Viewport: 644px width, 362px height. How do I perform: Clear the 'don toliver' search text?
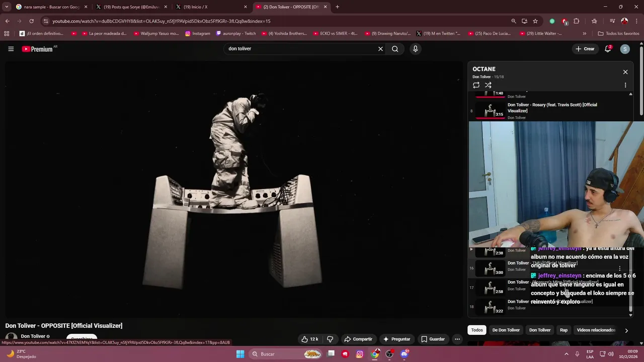tap(380, 49)
